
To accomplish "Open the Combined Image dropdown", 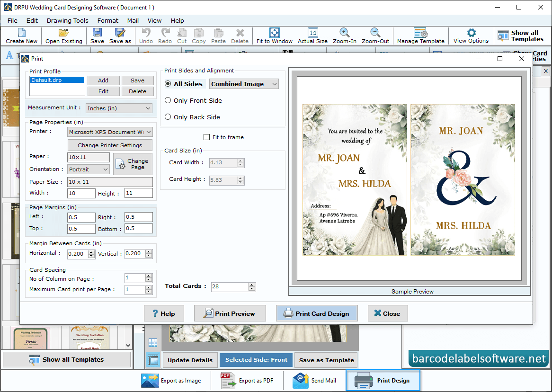I will pyautogui.click(x=244, y=84).
